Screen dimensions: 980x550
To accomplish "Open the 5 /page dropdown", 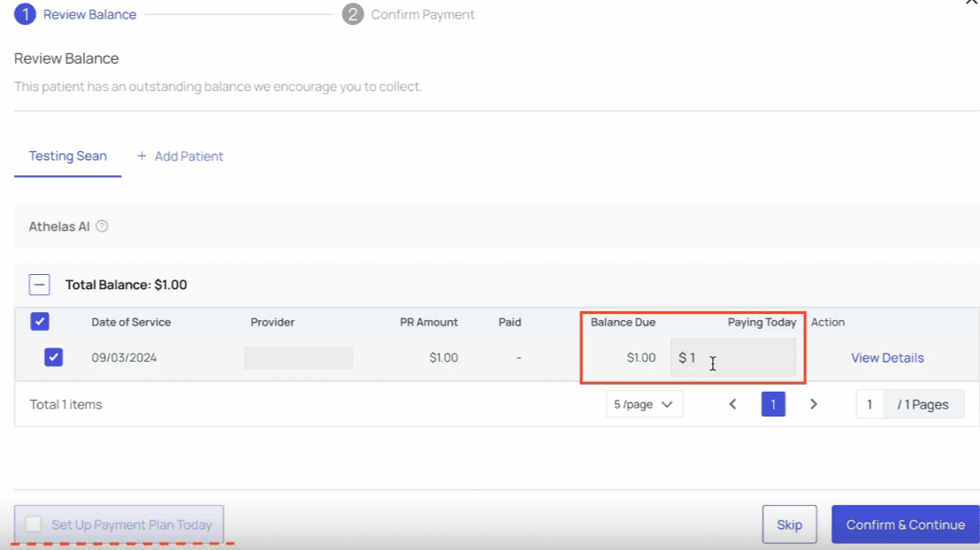I will tap(644, 404).
